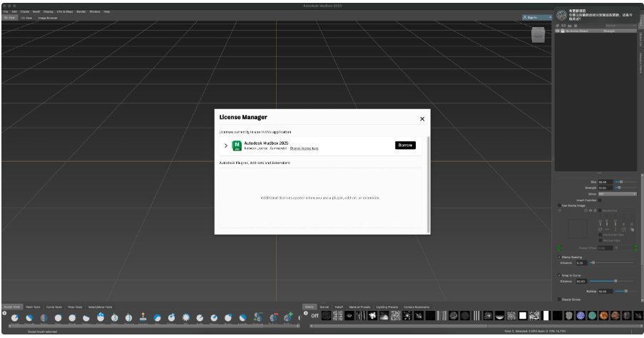Enable the Steady Stroke checkbox

pos(559,299)
